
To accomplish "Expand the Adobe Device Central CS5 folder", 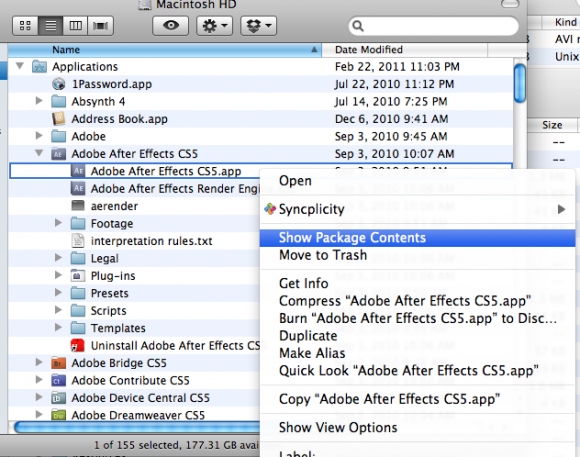I will click(x=39, y=397).
